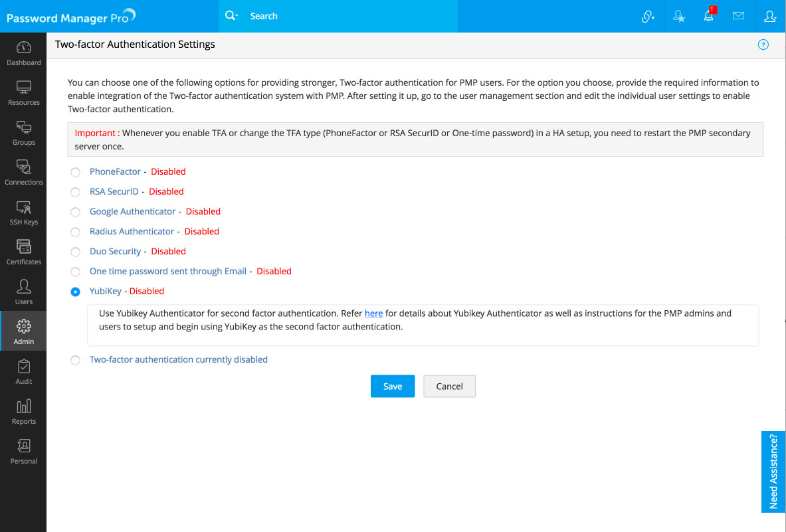
Task: Click the Disabled status next to YubiKey
Action: pos(147,291)
